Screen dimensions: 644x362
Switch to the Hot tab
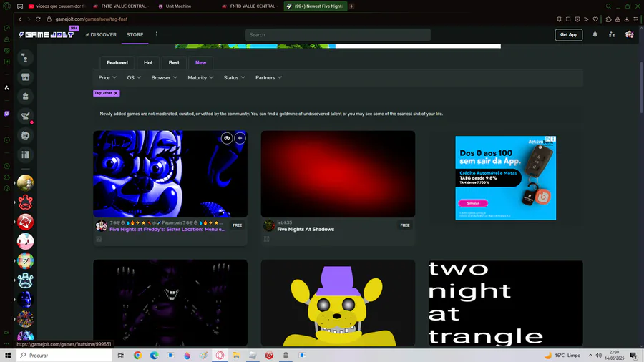(x=148, y=63)
